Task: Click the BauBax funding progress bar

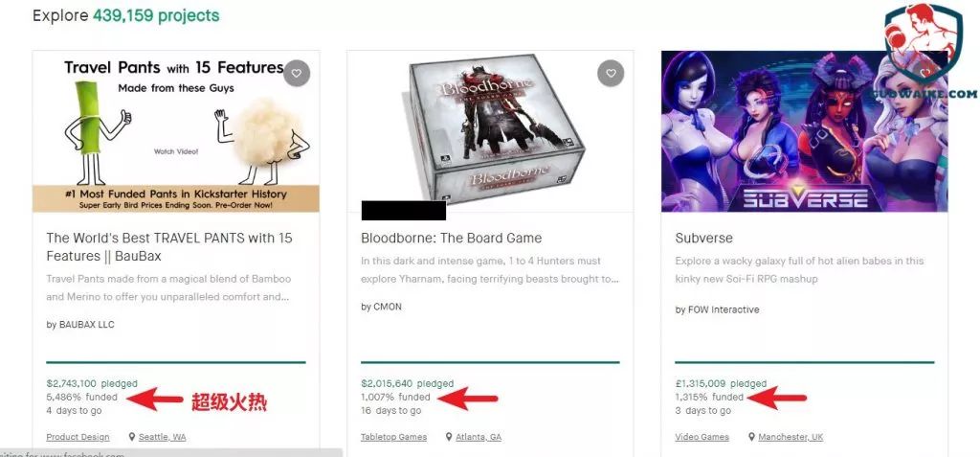Action: pyautogui.click(x=176, y=362)
